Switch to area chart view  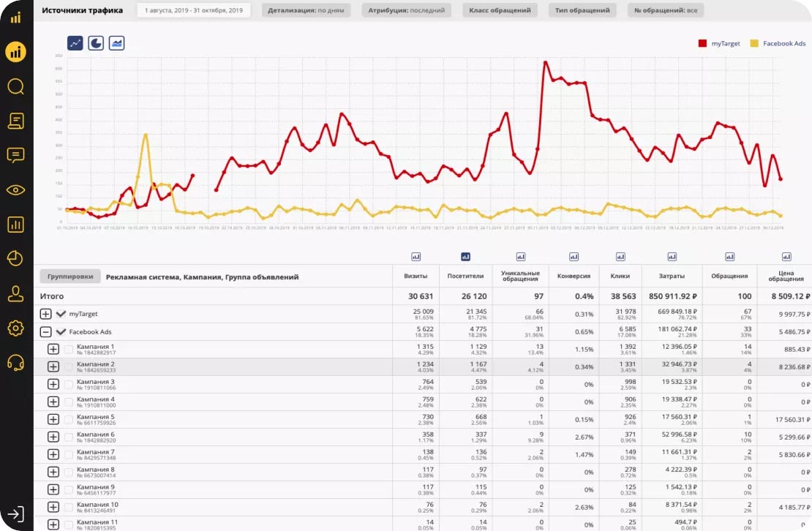click(116, 43)
